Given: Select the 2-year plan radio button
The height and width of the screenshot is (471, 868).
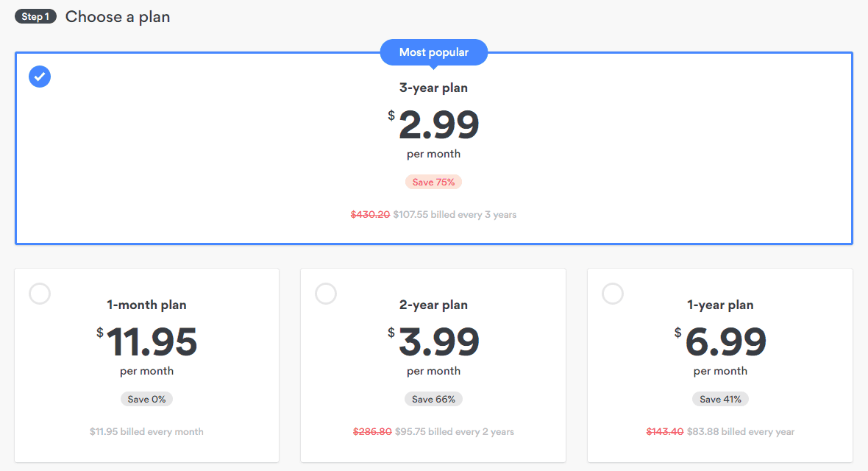Looking at the screenshot, I should [325, 293].
